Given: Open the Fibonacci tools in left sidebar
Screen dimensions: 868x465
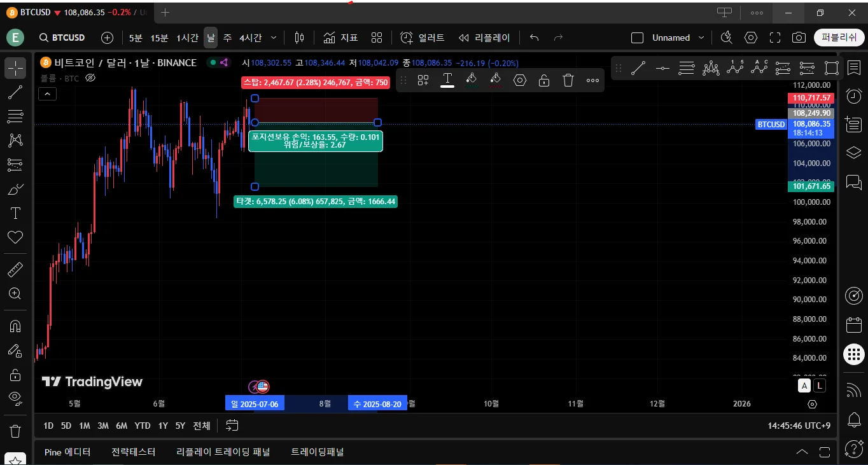Looking at the screenshot, I should click(15, 116).
